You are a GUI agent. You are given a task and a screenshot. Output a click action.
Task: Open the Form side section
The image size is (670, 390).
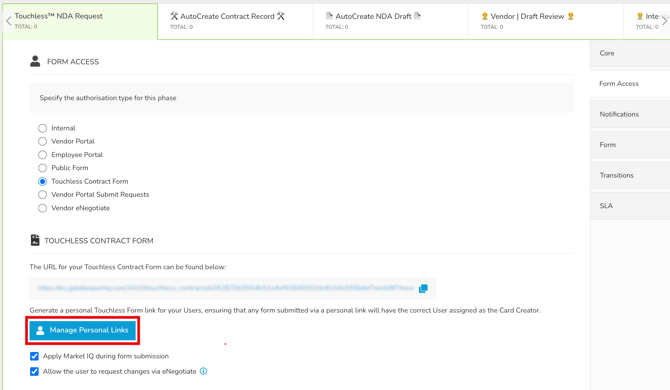coord(630,145)
